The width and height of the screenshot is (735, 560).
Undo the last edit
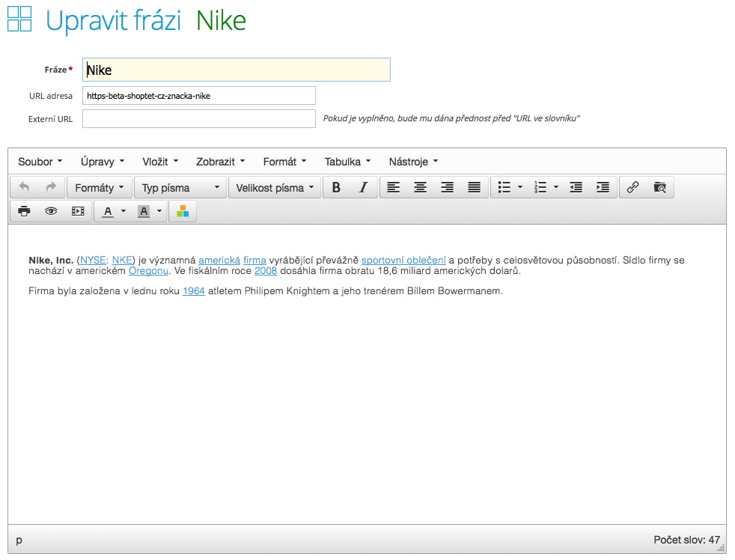tap(25, 188)
